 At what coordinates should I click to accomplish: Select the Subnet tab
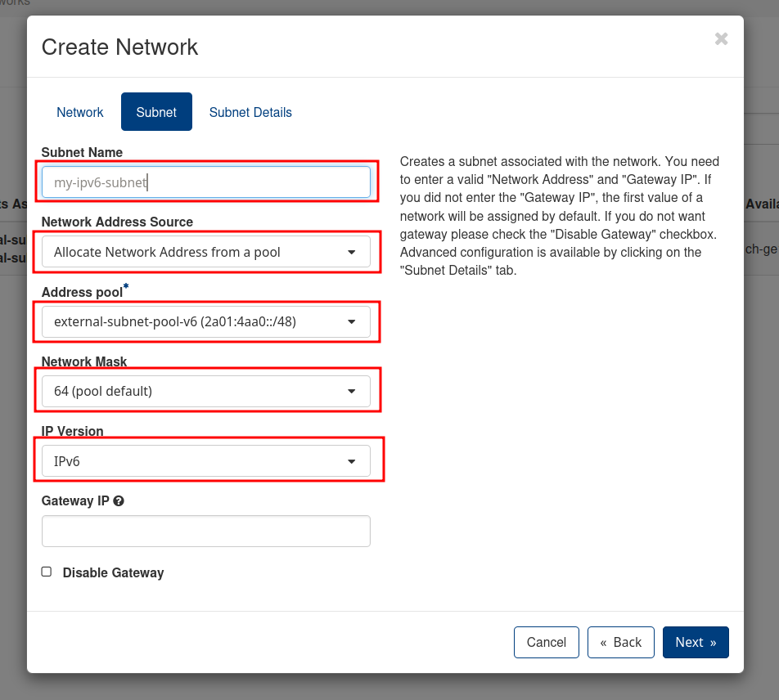coord(156,112)
